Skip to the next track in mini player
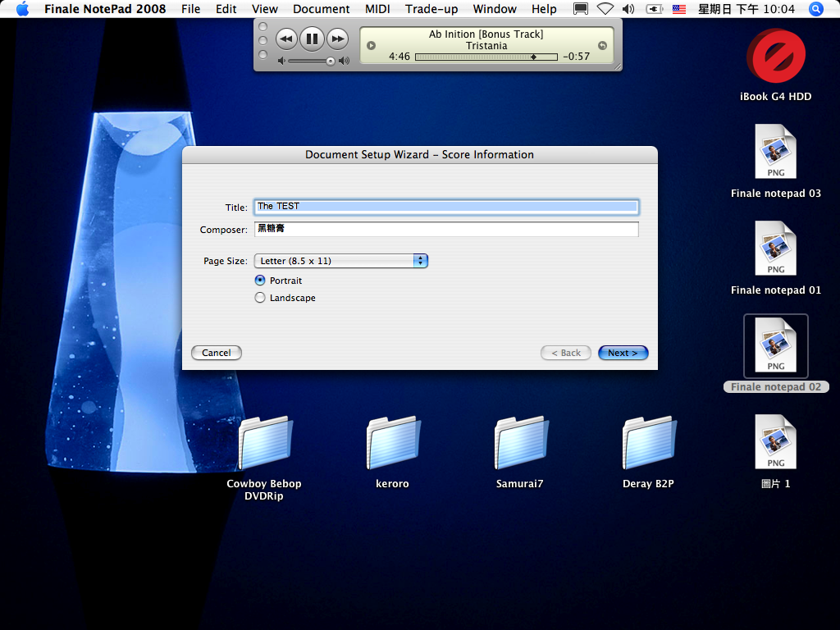 [x=337, y=39]
